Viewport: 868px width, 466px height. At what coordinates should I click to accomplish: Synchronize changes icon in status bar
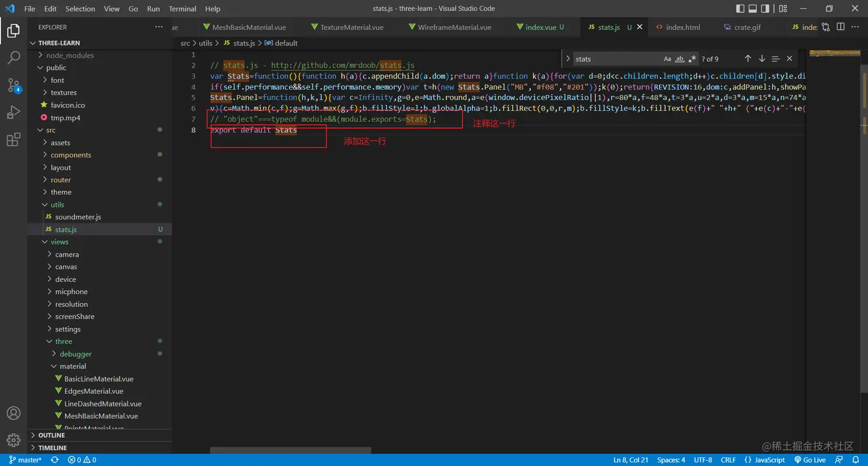55,460
